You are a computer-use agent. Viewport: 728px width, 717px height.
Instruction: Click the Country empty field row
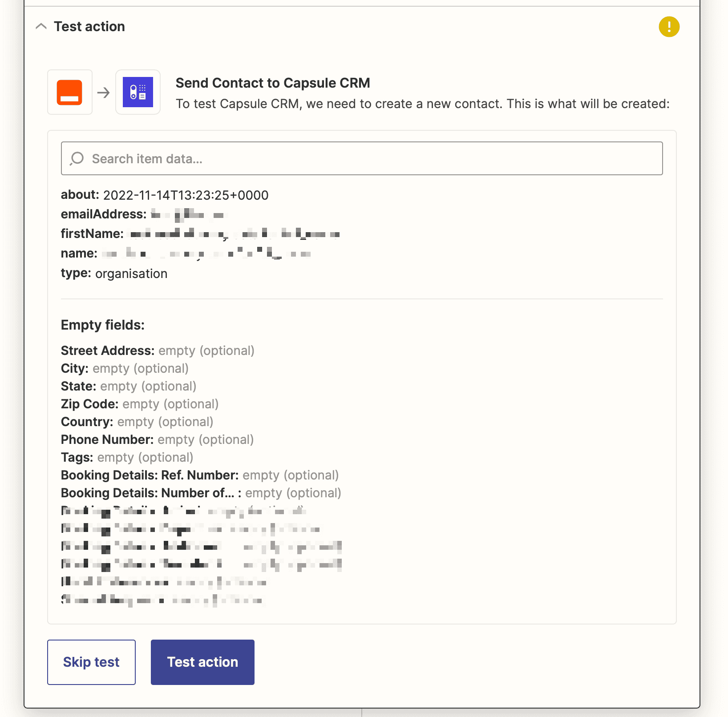point(137,422)
